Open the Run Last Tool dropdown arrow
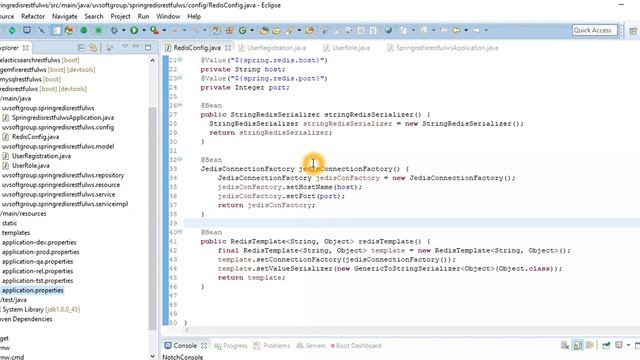The height and width of the screenshot is (360, 640). pyautogui.click(x=164, y=30)
